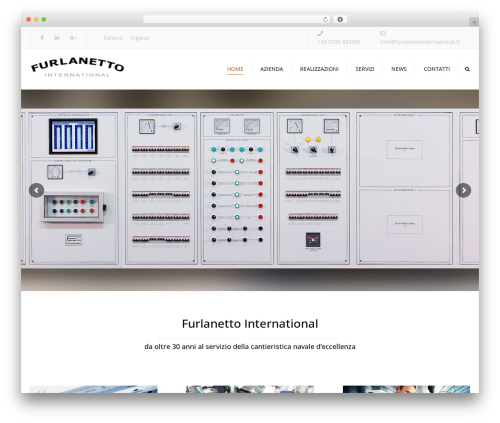Image resolution: width=500 pixels, height=423 pixels.
Task: Open the LinkedIn social icon
Action: pos(57,38)
